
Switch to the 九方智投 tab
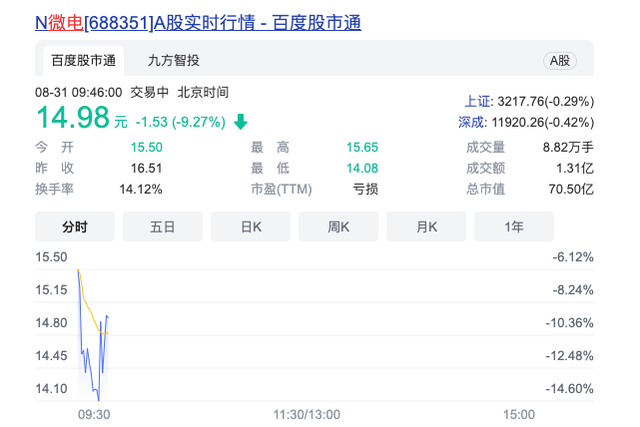[x=173, y=61]
